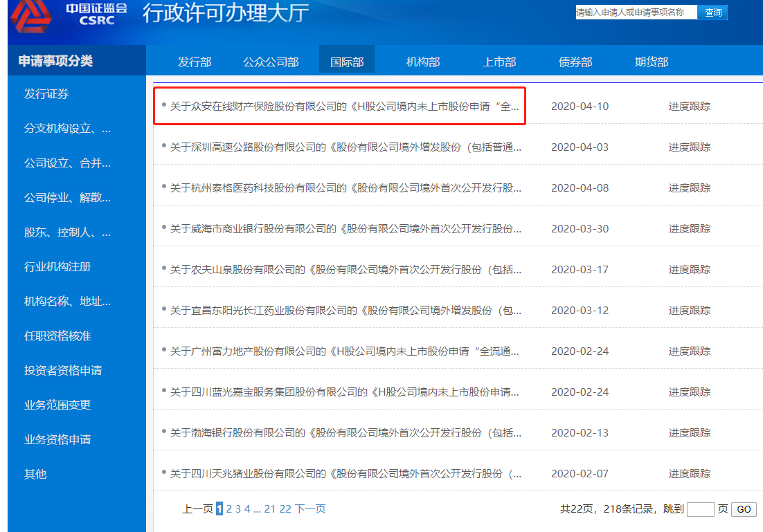The width and height of the screenshot is (763, 532).
Task: Click 进度跟踪 for the 2020-03-30 row
Action: pyautogui.click(x=690, y=229)
